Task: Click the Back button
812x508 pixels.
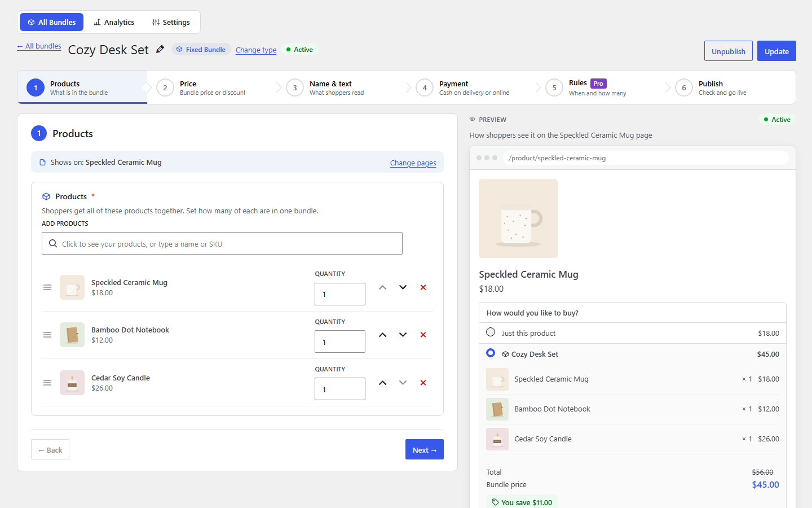Action: click(50, 449)
